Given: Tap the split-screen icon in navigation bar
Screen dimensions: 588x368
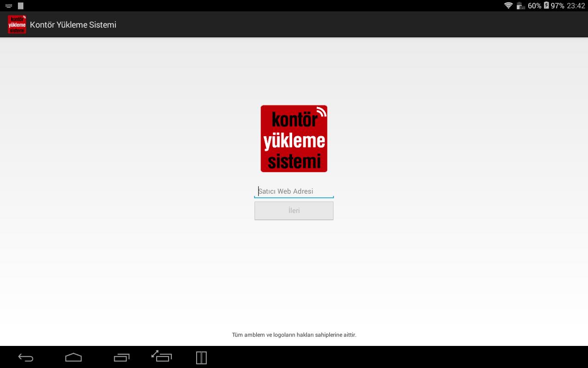Looking at the screenshot, I should click(201, 357).
